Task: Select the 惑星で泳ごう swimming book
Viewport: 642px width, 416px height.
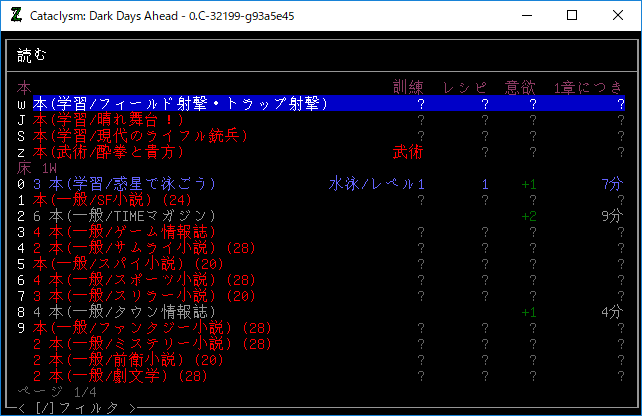Action: tap(128, 184)
